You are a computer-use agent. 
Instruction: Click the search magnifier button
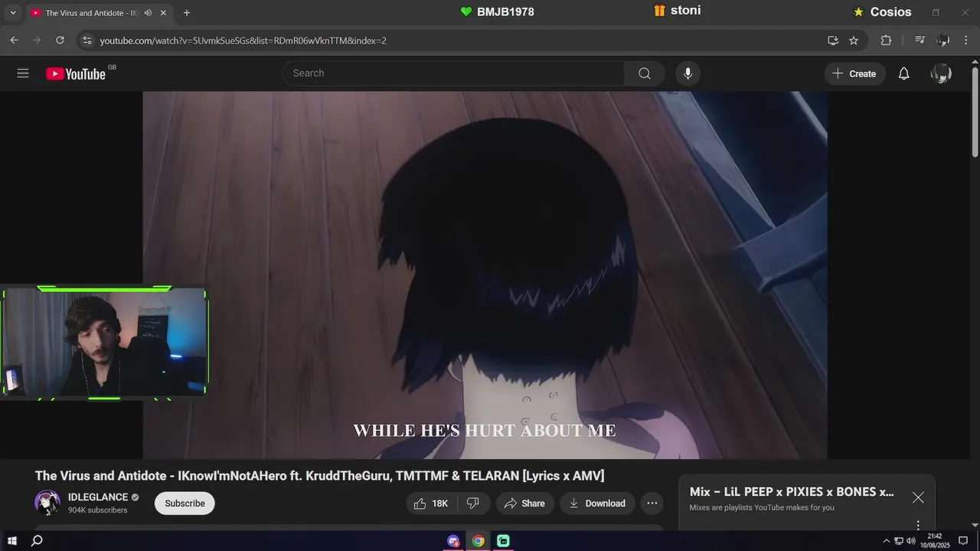click(x=645, y=73)
